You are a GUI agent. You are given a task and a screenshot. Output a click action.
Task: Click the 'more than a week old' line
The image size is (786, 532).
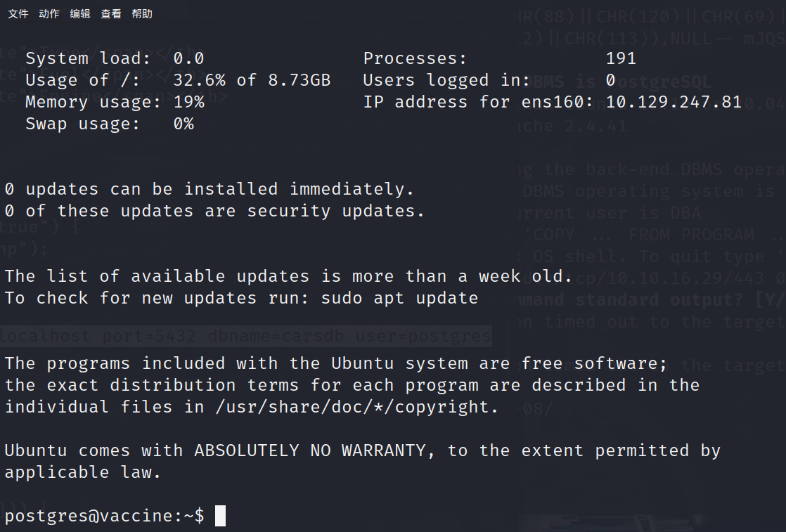click(x=288, y=276)
